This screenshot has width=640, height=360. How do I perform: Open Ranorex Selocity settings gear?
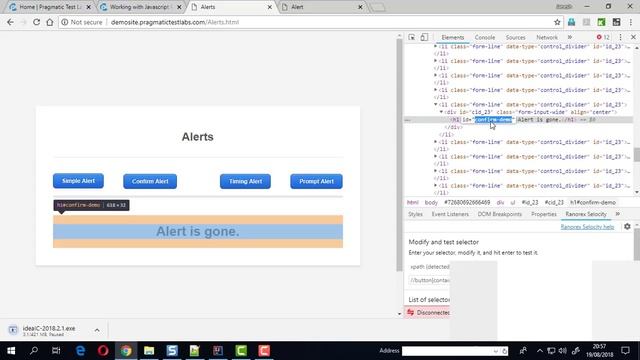click(x=627, y=227)
